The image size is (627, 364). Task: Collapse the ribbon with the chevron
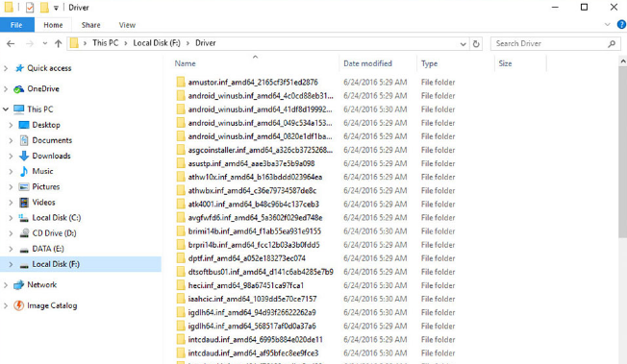point(608,25)
